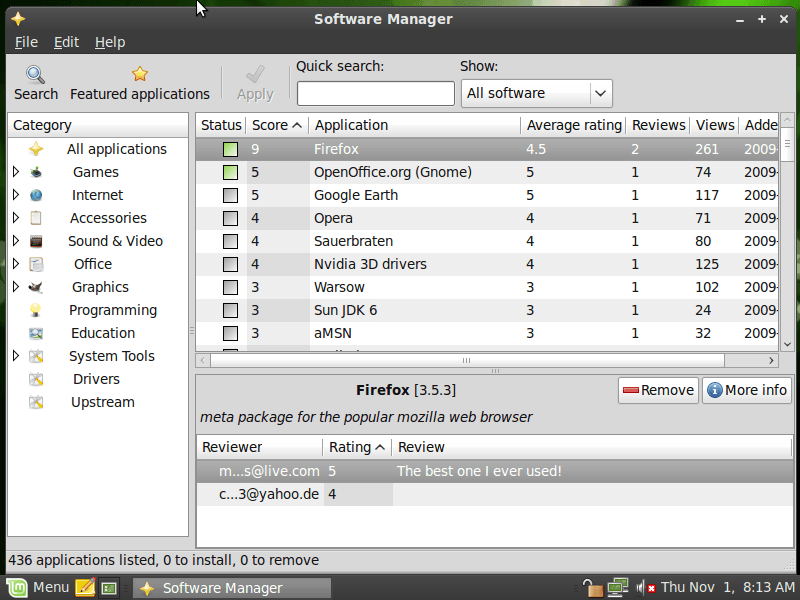800x600 pixels.
Task: Expand the Internet category
Action: pyautogui.click(x=16, y=195)
